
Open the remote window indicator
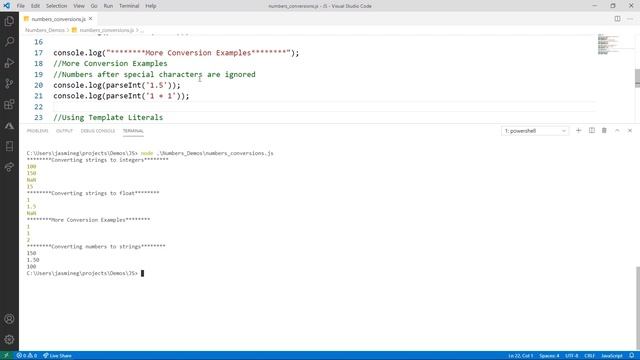[x=6, y=356]
